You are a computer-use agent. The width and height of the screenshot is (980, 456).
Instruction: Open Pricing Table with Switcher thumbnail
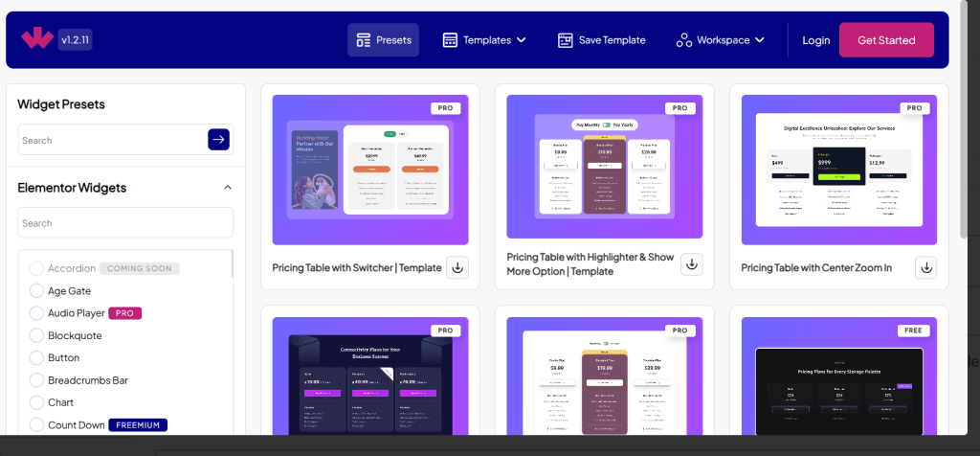[370, 170]
